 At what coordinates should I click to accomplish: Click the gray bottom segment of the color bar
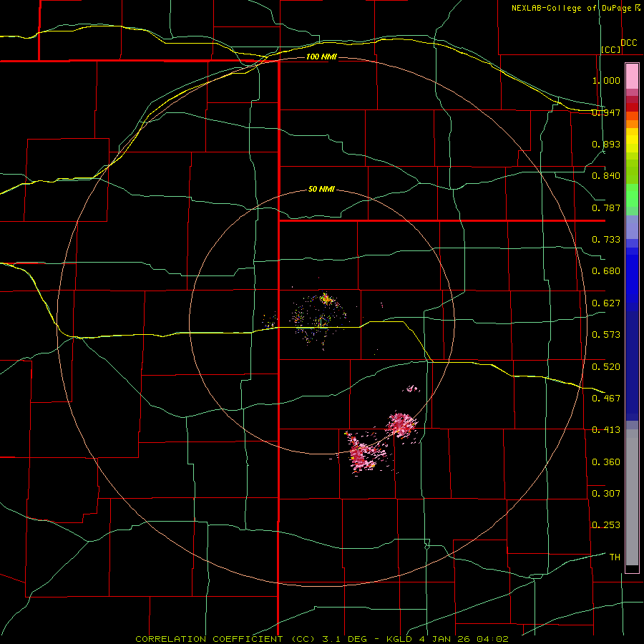pos(632,497)
